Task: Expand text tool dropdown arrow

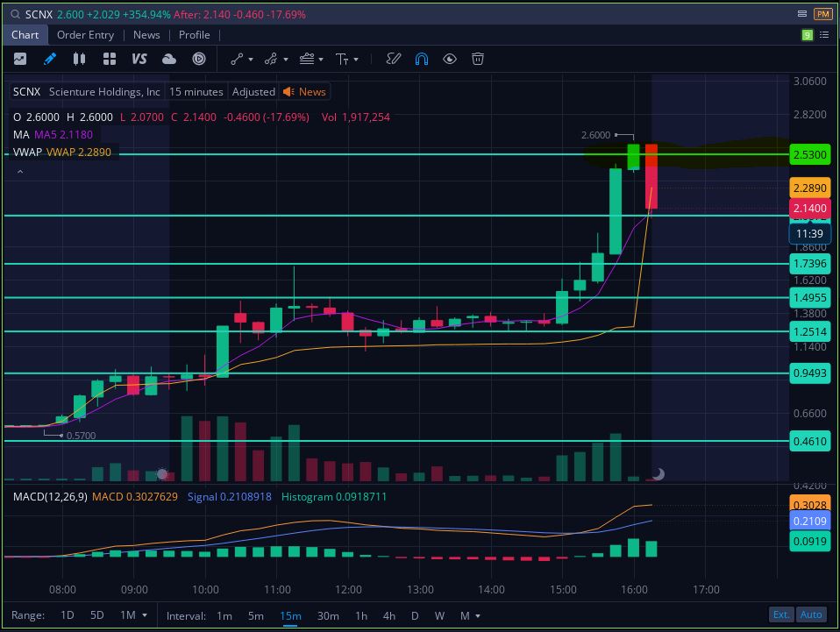Action: (x=356, y=60)
